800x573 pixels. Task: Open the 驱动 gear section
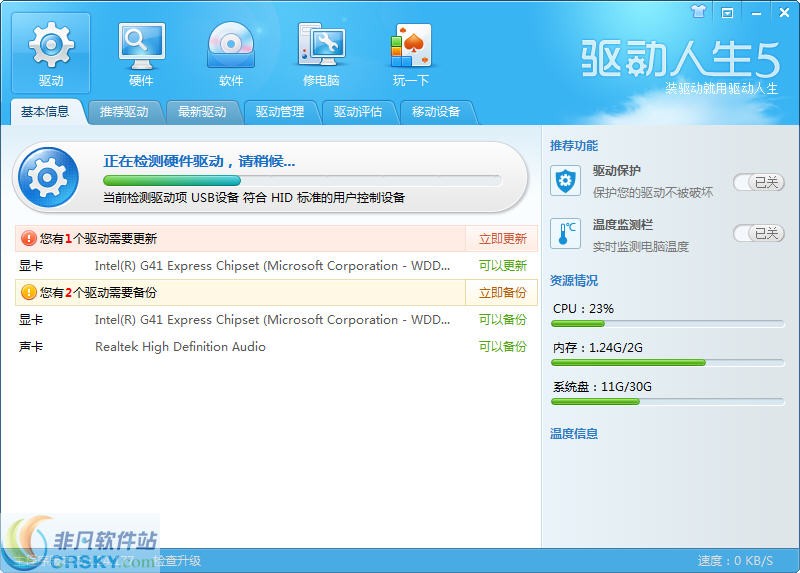point(51,53)
